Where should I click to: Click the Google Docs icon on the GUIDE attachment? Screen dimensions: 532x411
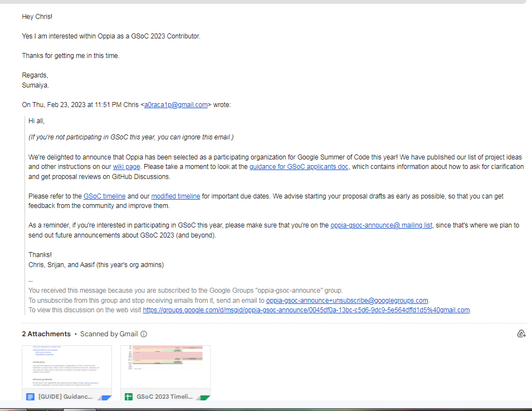(x=30, y=397)
